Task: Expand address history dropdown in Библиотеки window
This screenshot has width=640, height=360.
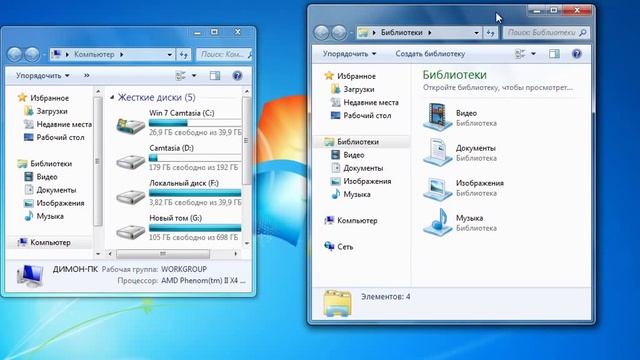Action: [476, 33]
